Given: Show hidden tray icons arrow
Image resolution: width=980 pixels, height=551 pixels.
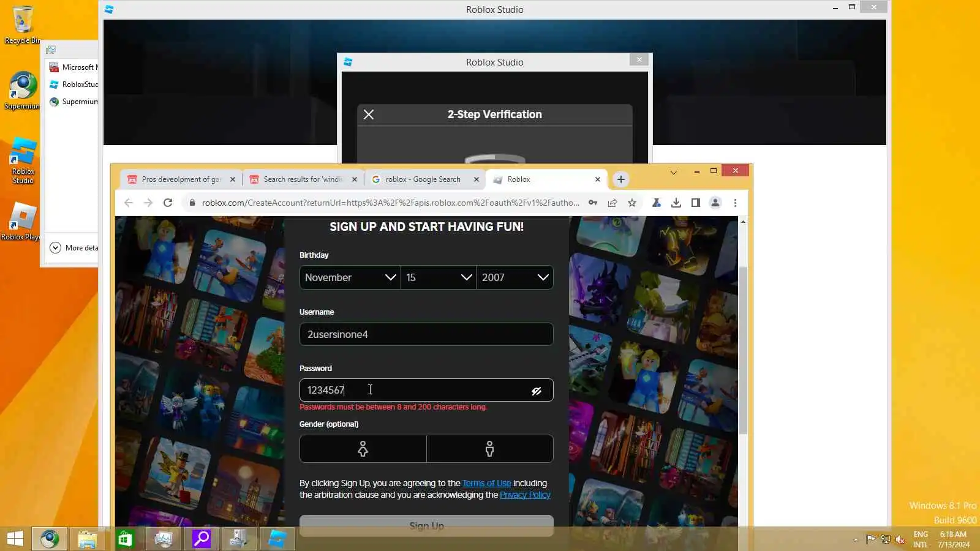Looking at the screenshot, I should pyautogui.click(x=856, y=539).
